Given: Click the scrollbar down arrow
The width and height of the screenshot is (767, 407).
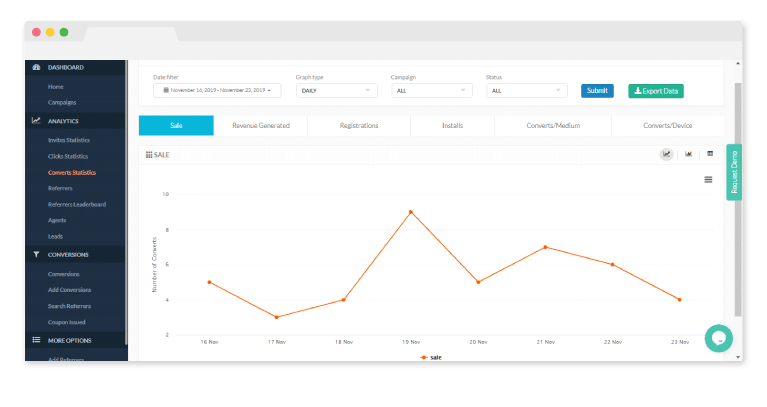Looking at the screenshot, I should (x=738, y=357).
